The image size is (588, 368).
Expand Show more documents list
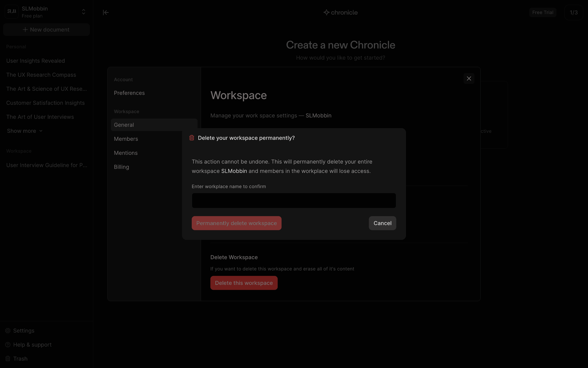pyautogui.click(x=25, y=131)
